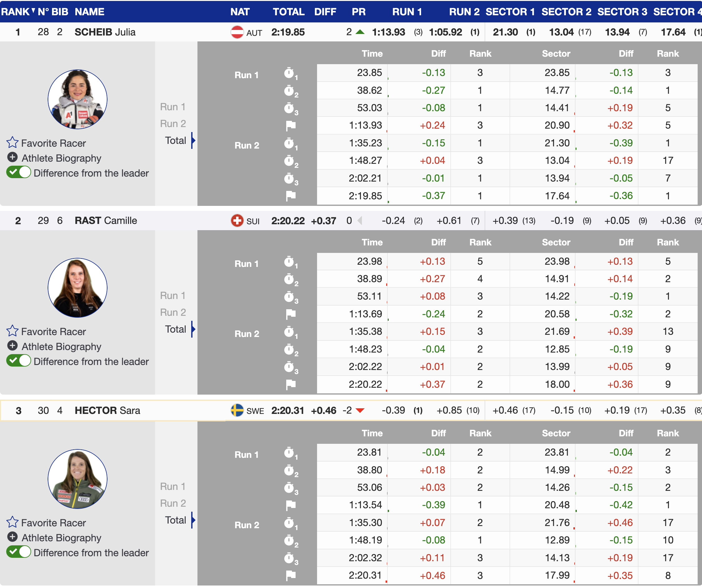702x588 pixels.
Task: Click the Favorite Racer star for Rast
Action: click(x=12, y=331)
